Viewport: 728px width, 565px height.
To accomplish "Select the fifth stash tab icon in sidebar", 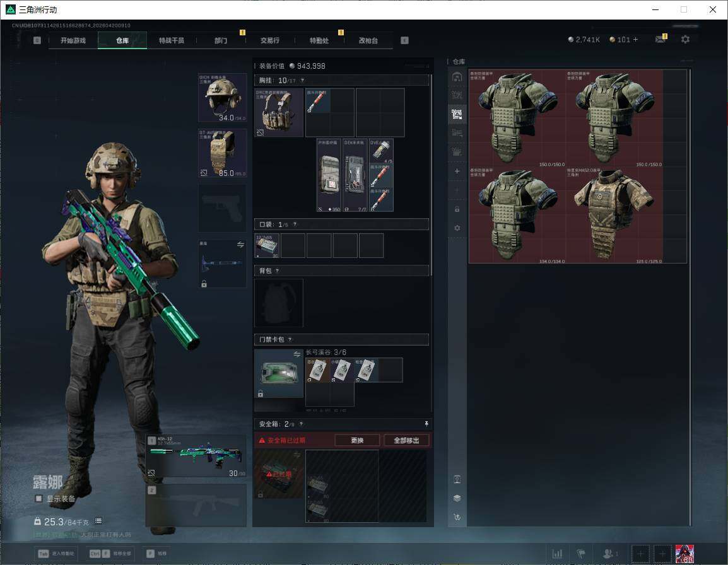I will coord(457,152).
